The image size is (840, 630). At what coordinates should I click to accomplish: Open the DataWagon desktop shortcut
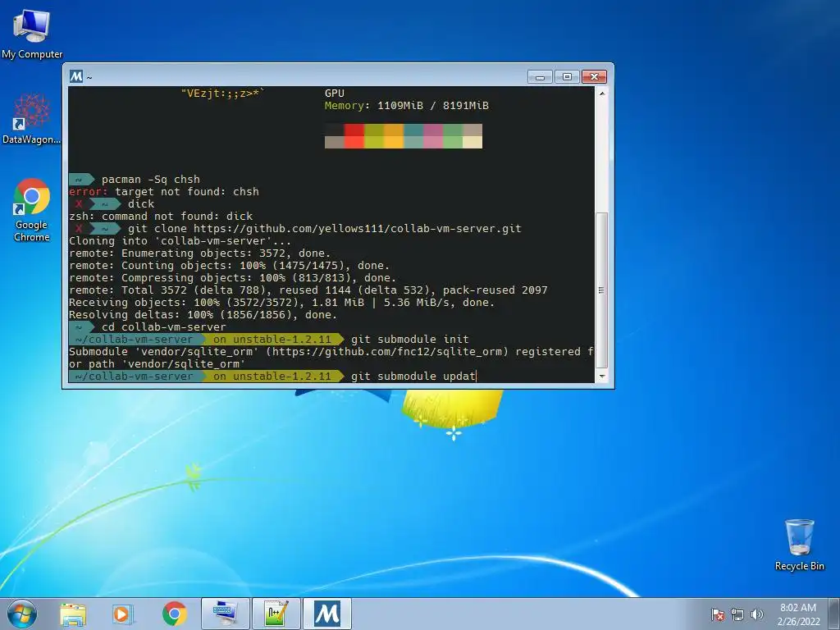click(32, 119)
